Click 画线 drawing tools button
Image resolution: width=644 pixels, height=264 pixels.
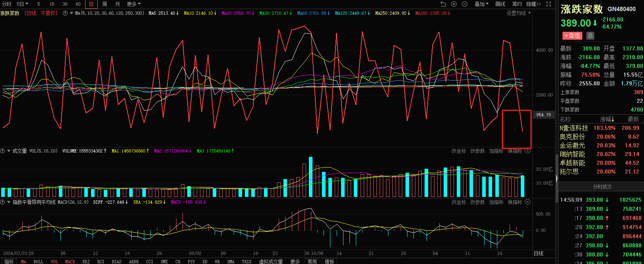500,4
